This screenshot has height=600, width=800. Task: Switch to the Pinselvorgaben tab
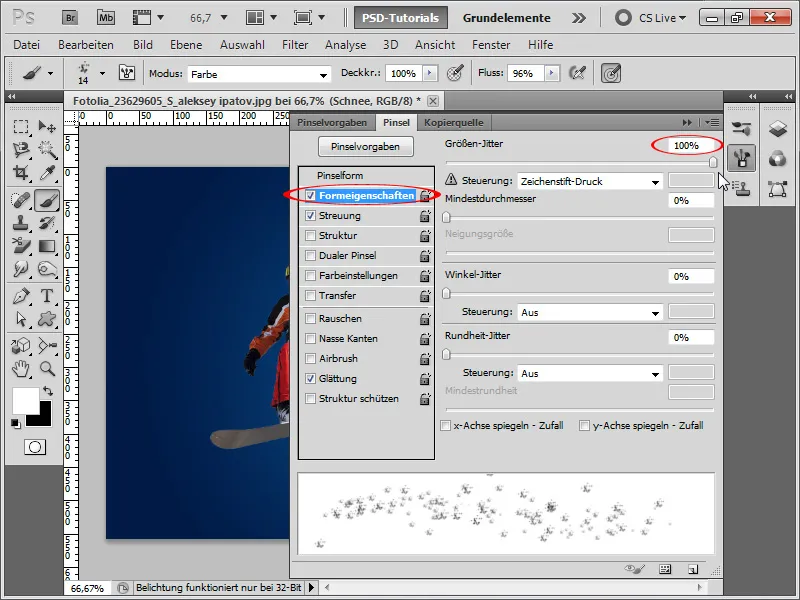[332, 122]
